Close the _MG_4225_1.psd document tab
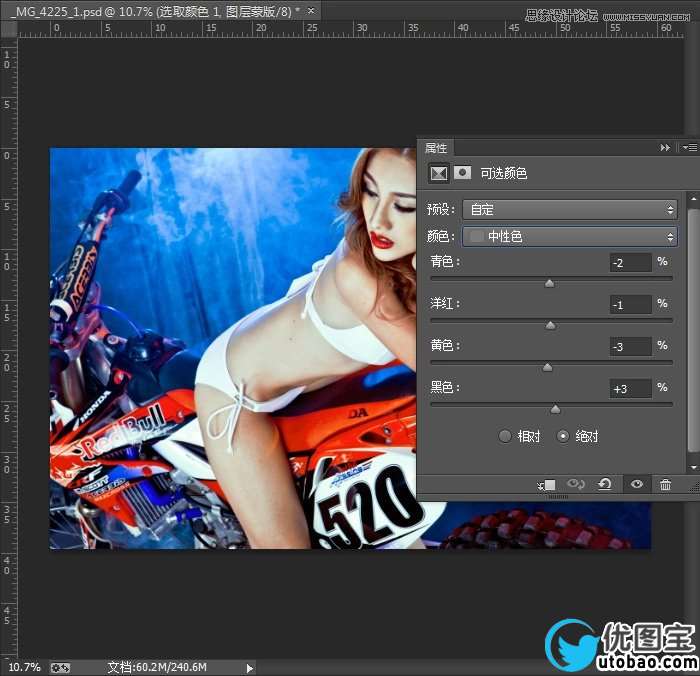The width and height of the screenshot is (700, 676). 311,10
